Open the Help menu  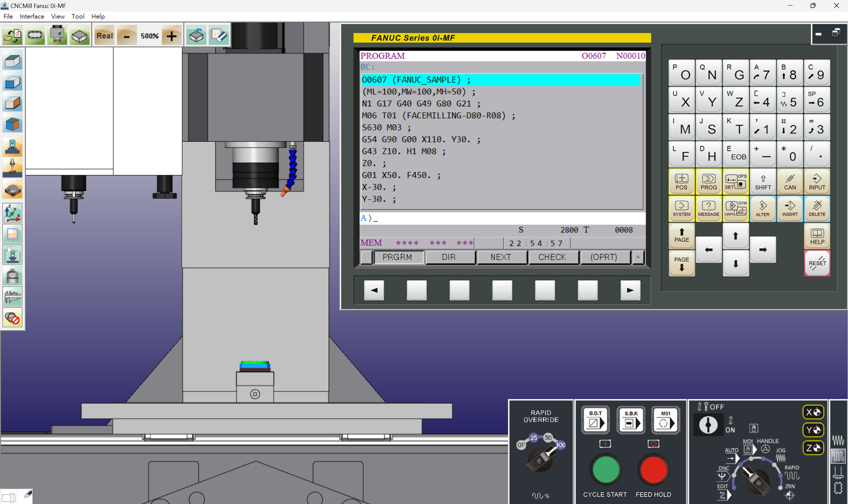tap(98, 16)
